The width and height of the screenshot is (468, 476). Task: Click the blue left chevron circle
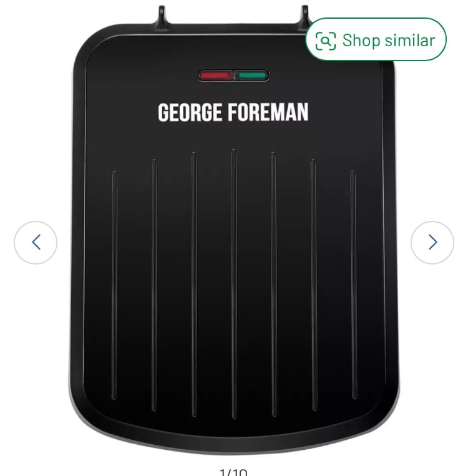[36, 242]
